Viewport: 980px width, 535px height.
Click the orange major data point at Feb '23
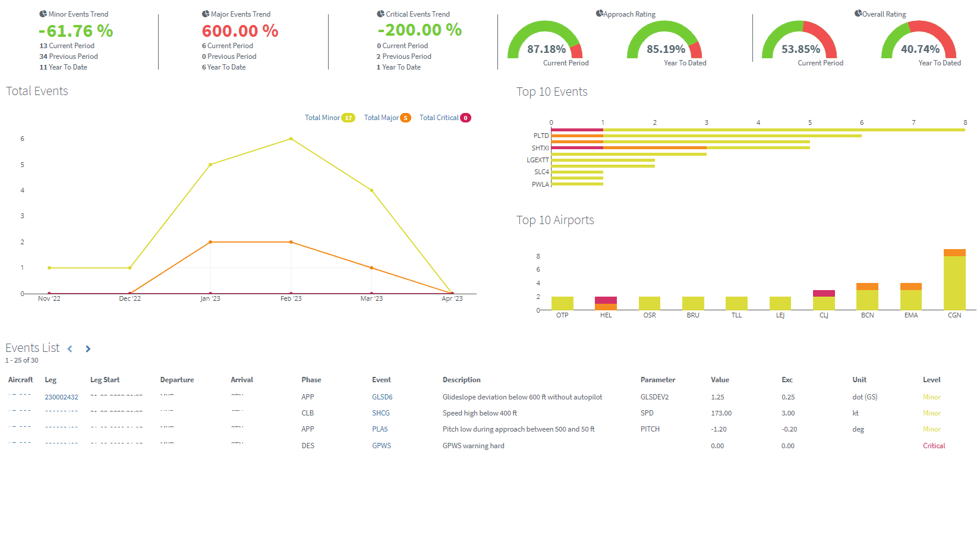click(x=291, y=242)
